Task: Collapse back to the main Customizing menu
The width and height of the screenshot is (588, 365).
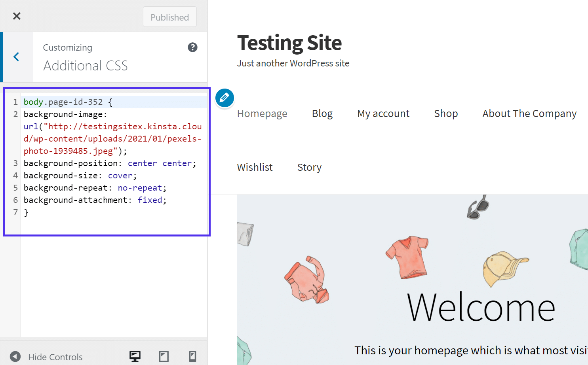Action: point(16,57)
